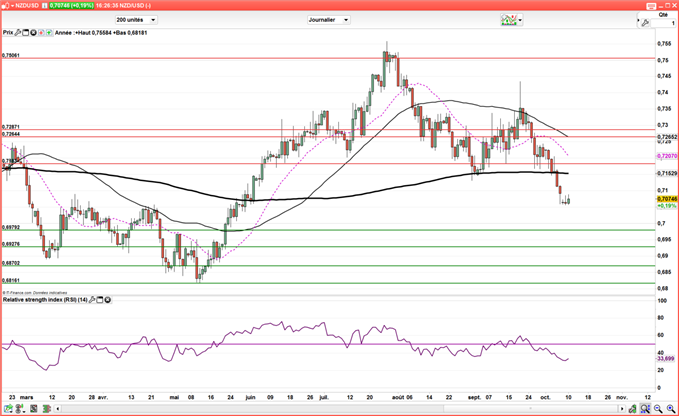Click the 0,71529 moving average value tag
The image size is (679, 416).
point(667,173)
